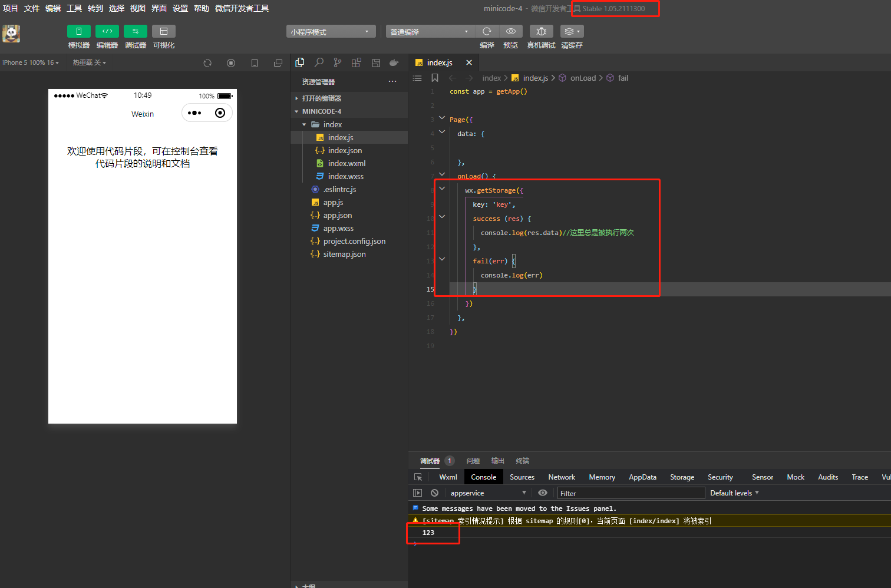This screenshot has width=891, height=588.
Task: Click the save layout icon in sidebar
Action: [x=376, y=62]
